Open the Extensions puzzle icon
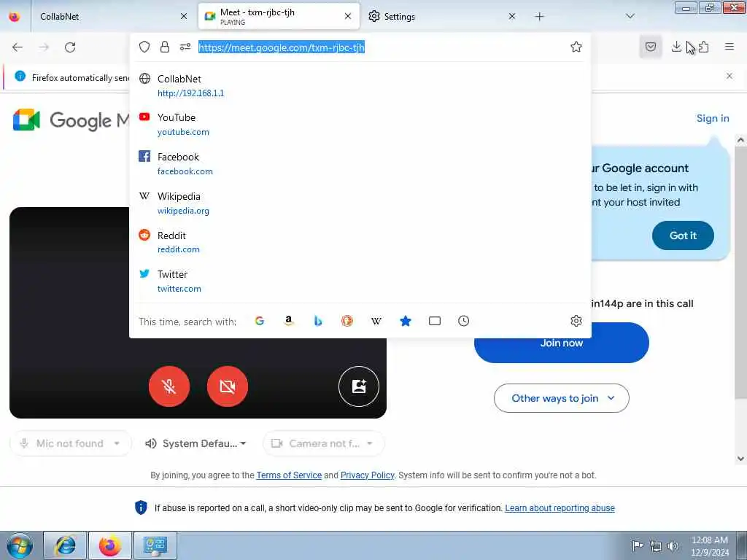This screenshot has height=560, width=747. (x=704, y=47)
